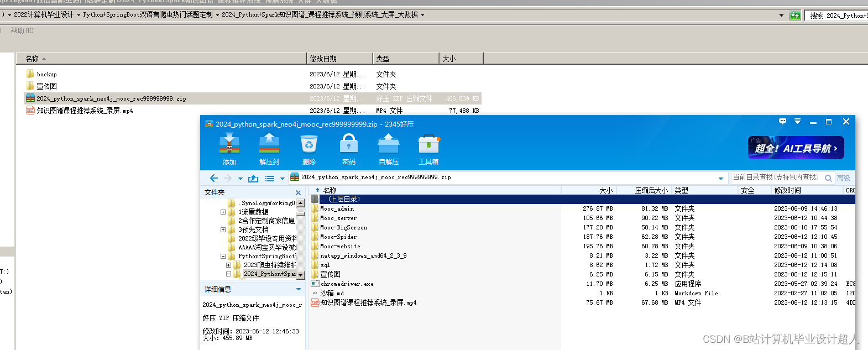Go up one folder level icon
The image size is (868, 350).
(x=253, y=178)
